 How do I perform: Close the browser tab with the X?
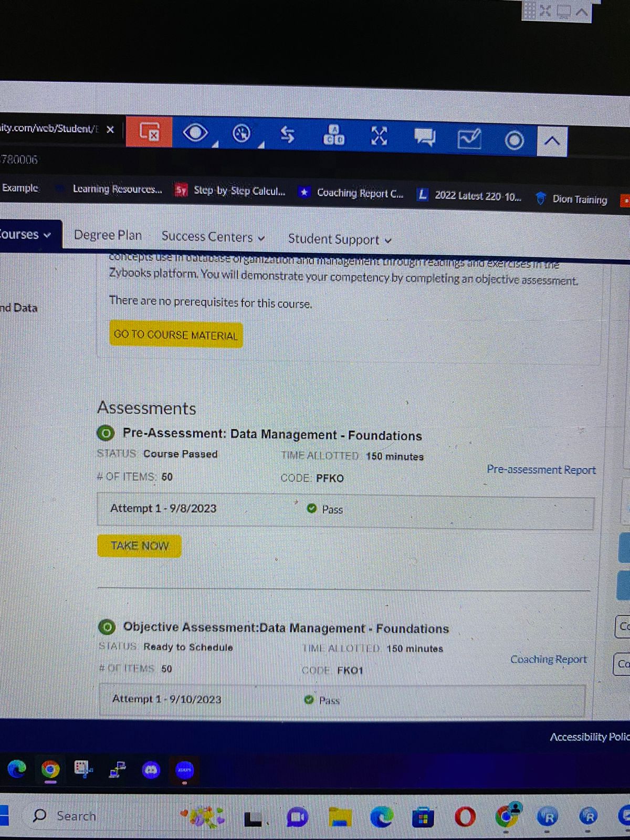tap(110, 129)
